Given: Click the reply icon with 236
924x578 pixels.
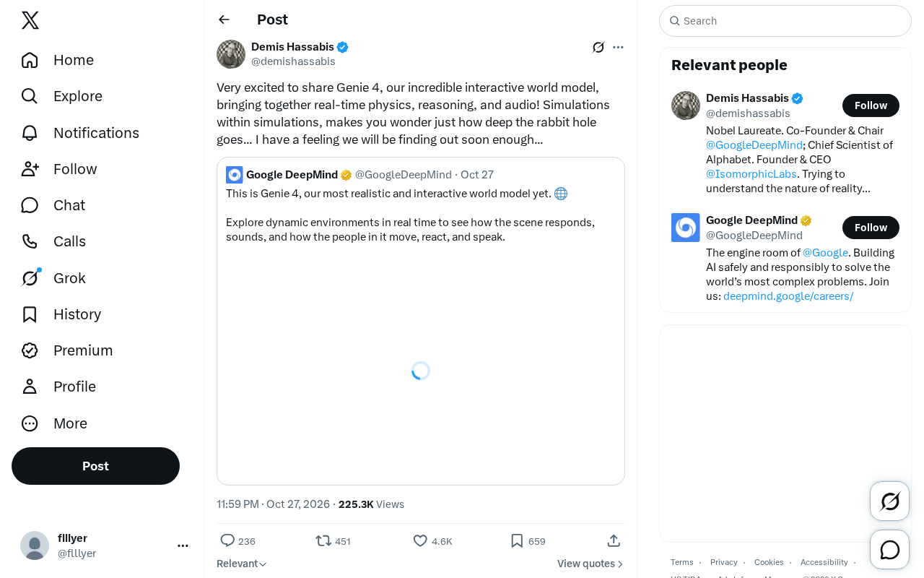Looking at the screenshot, I should pos(227,540).
